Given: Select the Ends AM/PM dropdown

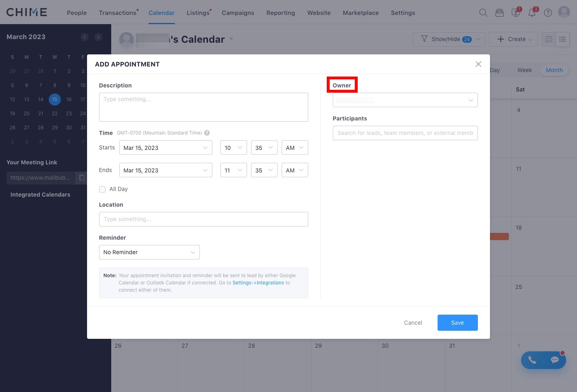Looking at the screenshot, I should pyautogui.click(x=295, y=170).
